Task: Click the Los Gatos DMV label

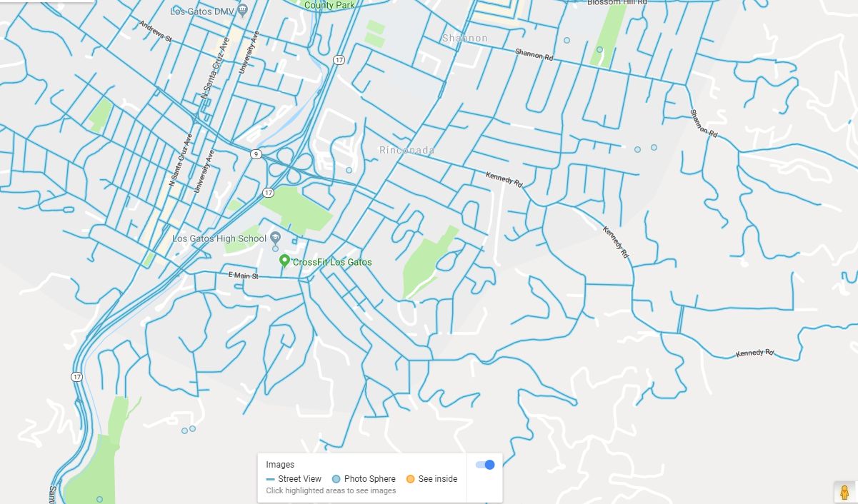Action: pos(202,11)
